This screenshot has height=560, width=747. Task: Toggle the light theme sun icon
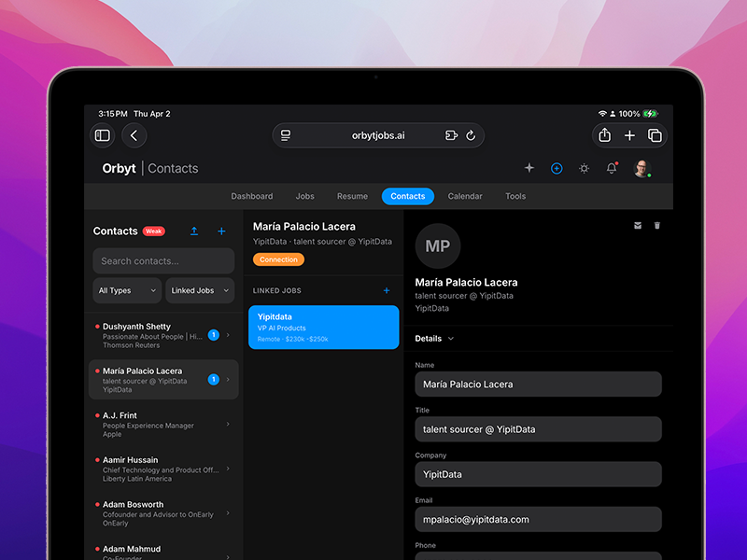pos(585,168)
